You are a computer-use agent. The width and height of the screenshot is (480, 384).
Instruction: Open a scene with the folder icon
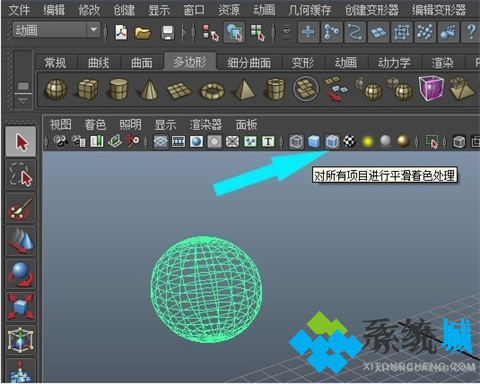pos(143,33)
